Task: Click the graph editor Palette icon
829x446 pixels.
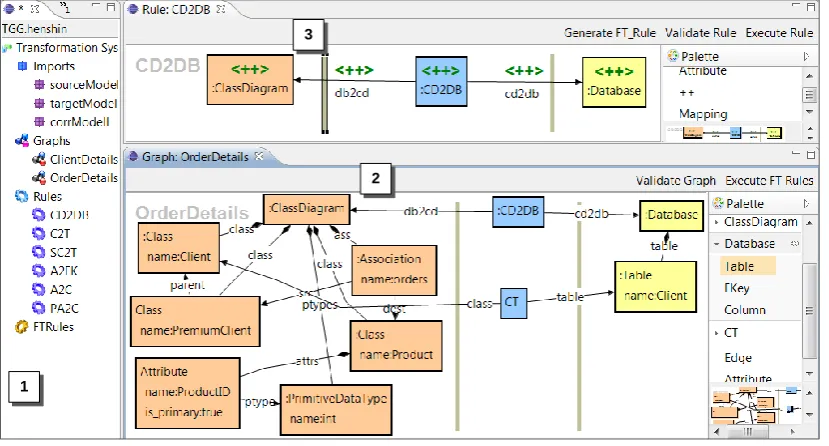Action: [718, 203]
